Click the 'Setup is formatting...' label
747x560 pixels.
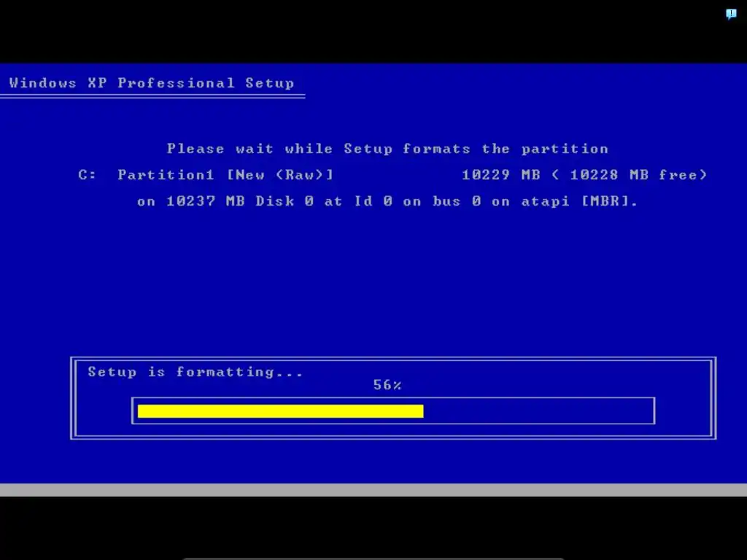pos(196,372)
